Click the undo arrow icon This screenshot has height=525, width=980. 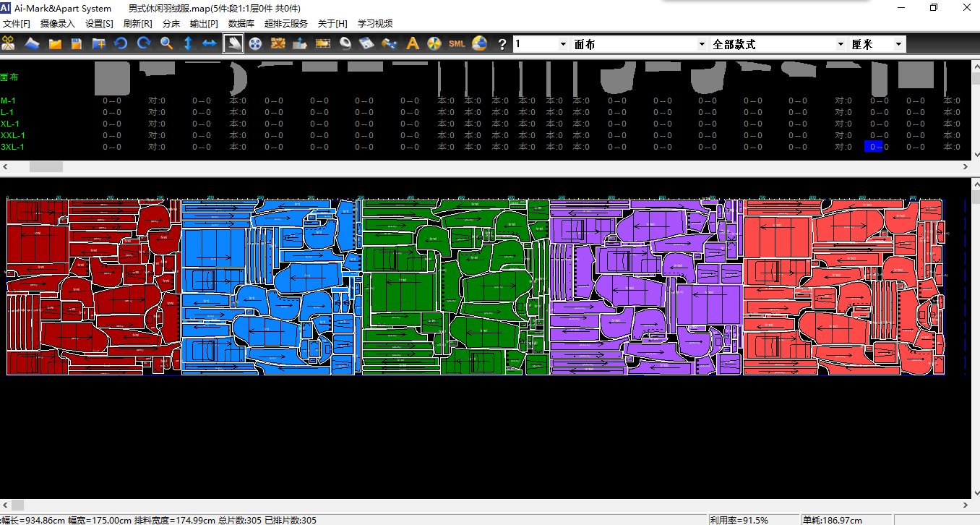(121, 44)
